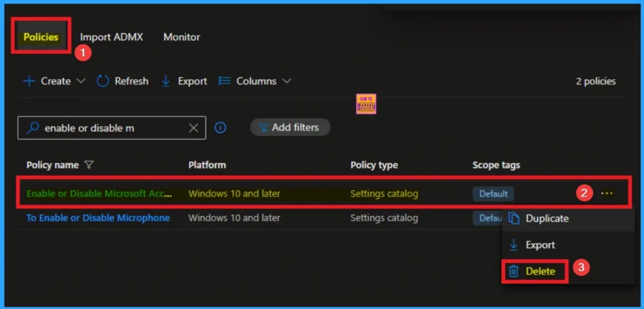Go to the Monitor tab
Screen dimensions: 644x309
pyautogui.click(x=182, y=37)
